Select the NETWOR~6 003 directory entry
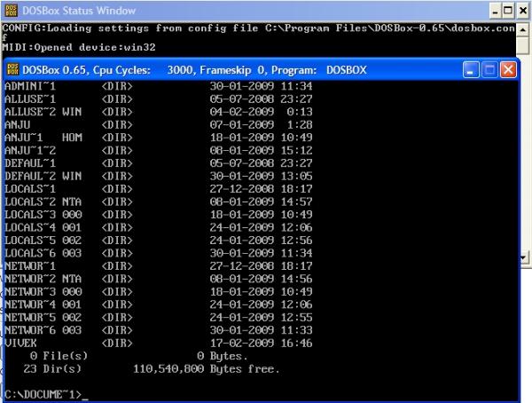 159,330
